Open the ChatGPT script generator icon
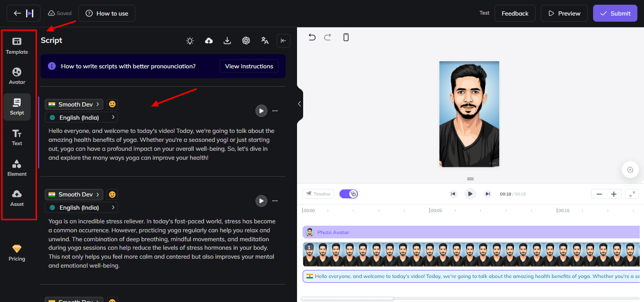This screenshot has height=302, width=644. point(246,41)
